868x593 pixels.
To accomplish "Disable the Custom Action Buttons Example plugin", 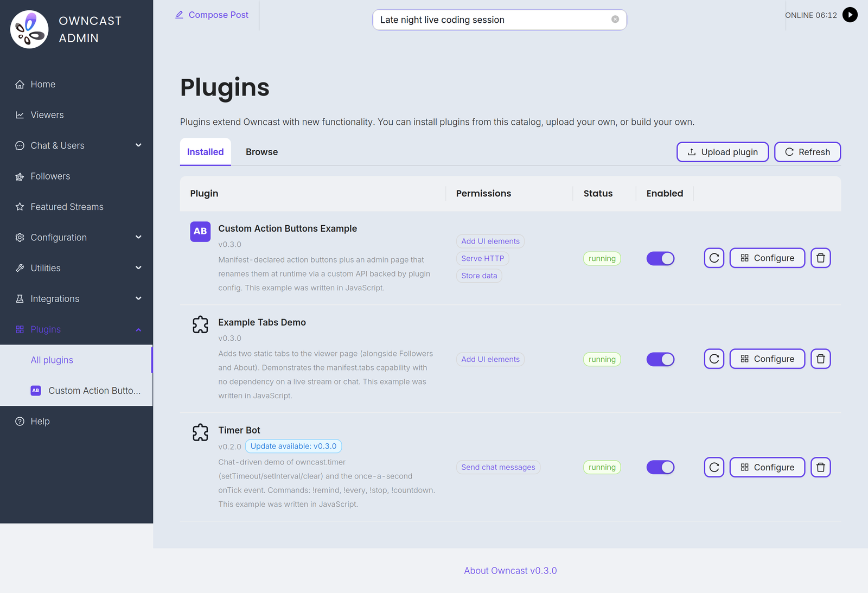I will coord(660,259).
